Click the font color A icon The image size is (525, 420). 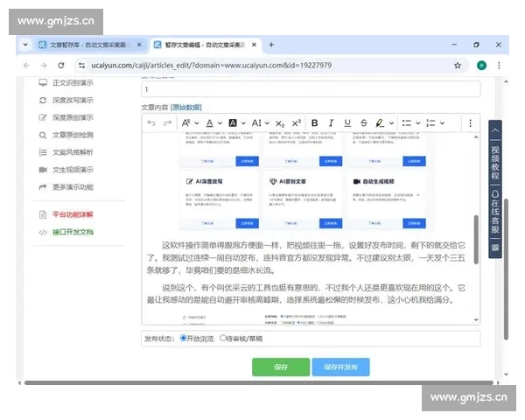[210, 123]
